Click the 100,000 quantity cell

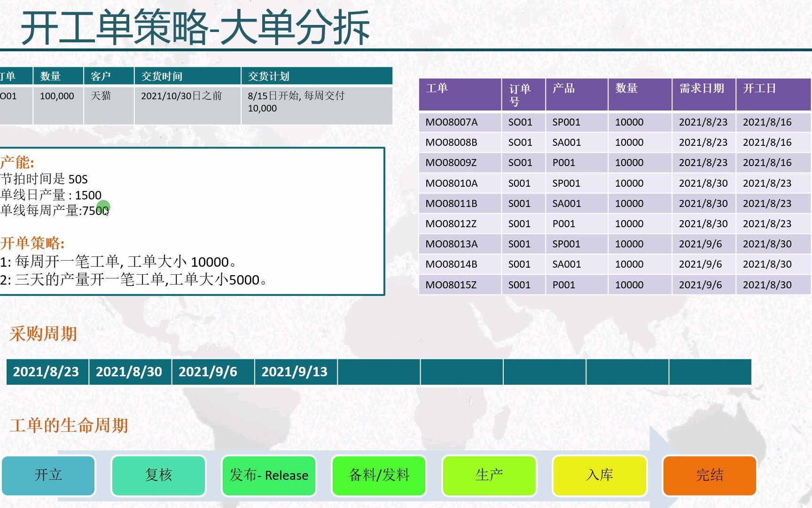click(x=58, y=105)
